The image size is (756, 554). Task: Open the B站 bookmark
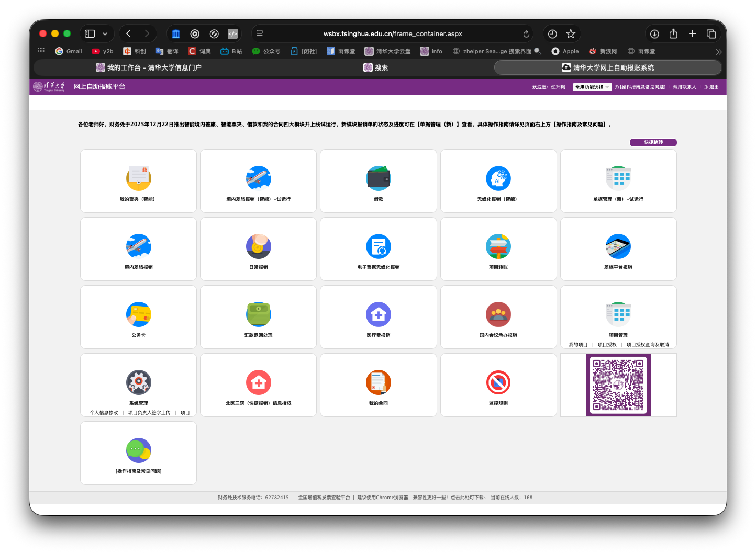point(231,51)
